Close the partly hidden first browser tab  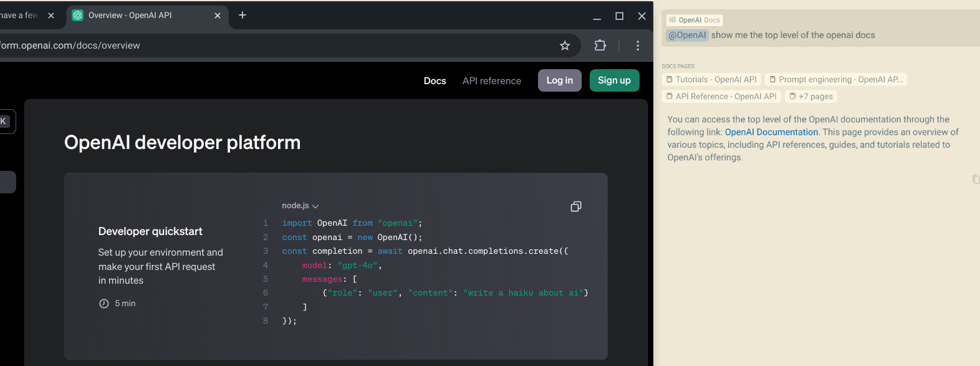(51, 16)
